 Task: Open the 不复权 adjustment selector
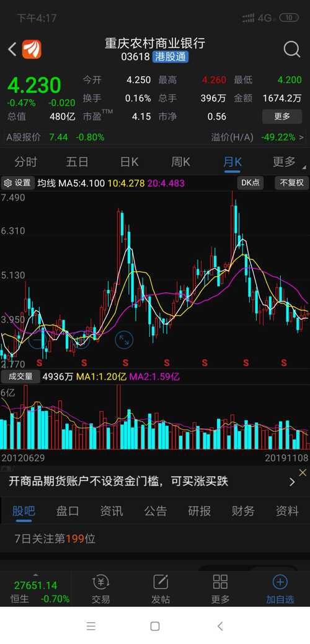pyautogui.click(x=291, y=183)
